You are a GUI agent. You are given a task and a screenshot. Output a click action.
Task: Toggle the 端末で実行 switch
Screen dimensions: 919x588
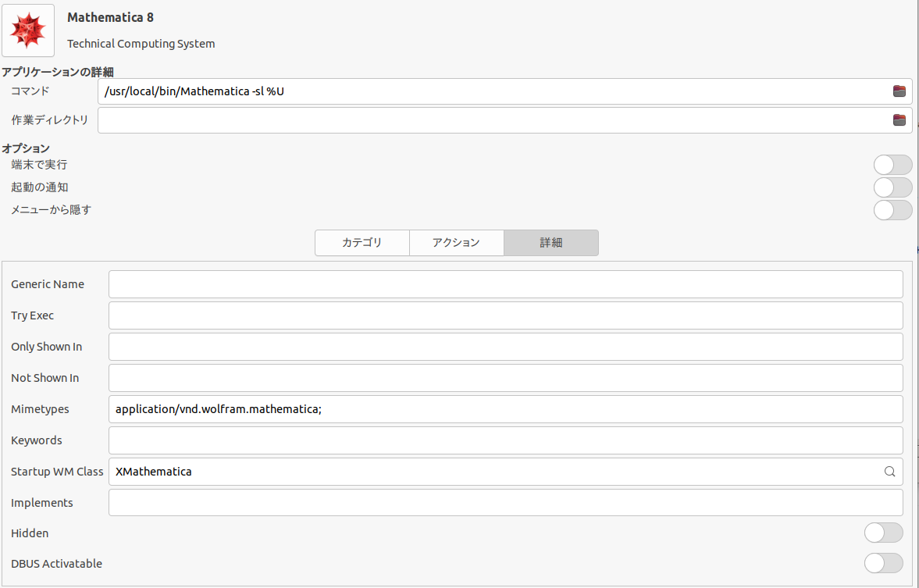click(x=892, y=165)
